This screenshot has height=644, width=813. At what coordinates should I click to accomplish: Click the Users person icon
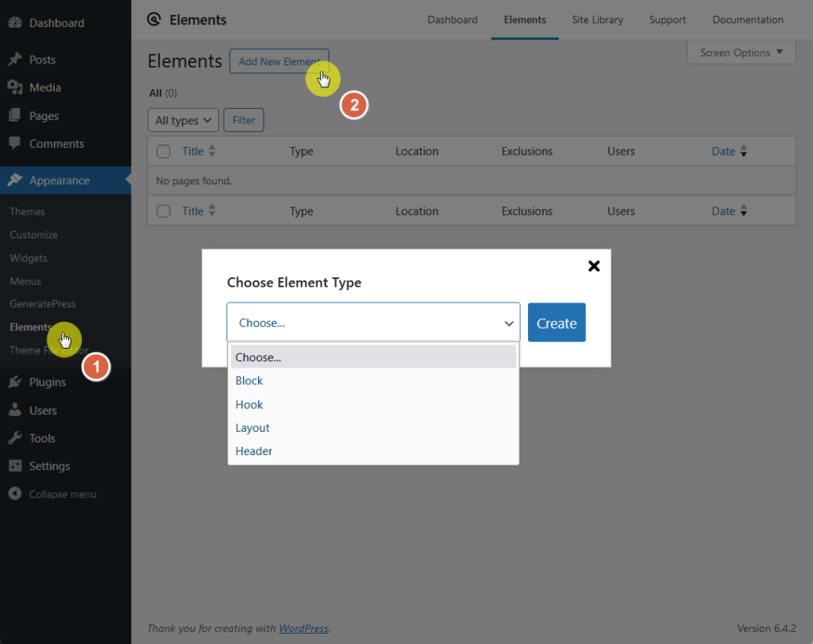pos(15,411)
